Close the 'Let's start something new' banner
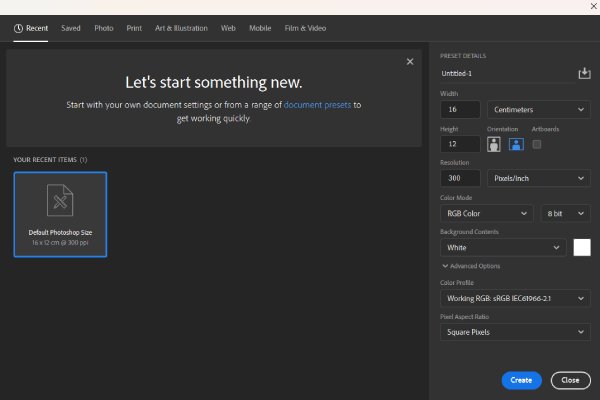 click(x=409, y=62)
